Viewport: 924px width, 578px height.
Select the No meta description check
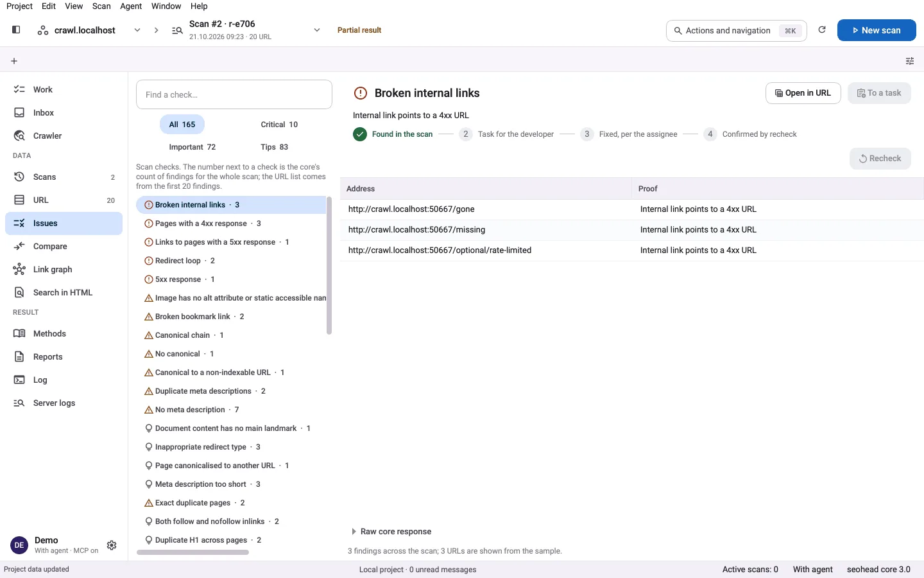pyautogui.click(x=231, y=410)
